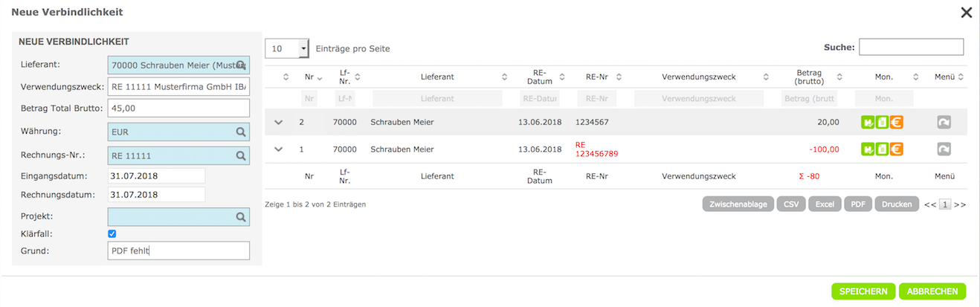Export the table with the Excel button
This screenshot has width=980, height=307.
(825, 204)
